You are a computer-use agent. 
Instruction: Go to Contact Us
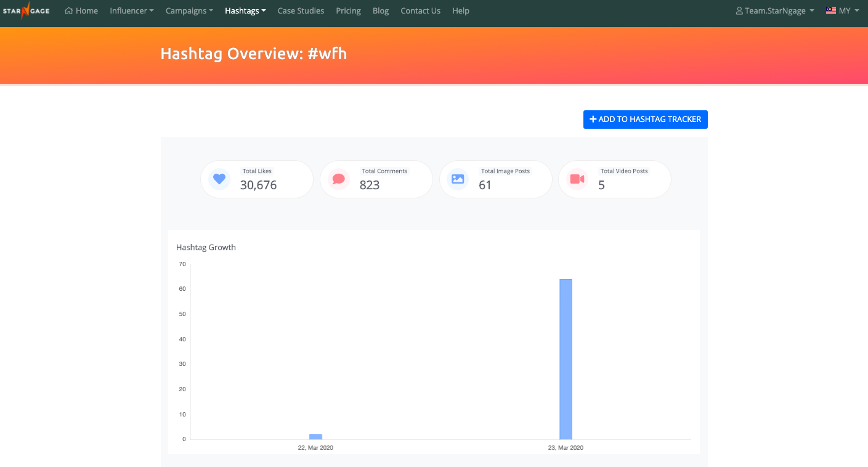(x=420, y=10)
